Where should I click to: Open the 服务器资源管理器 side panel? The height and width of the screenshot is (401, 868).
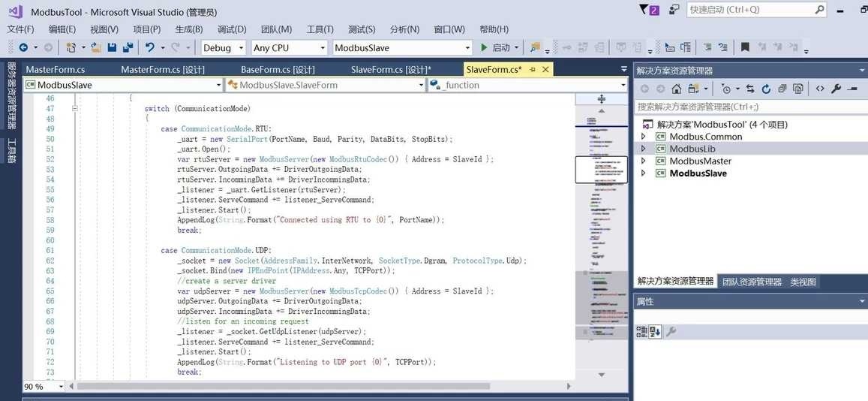tap(11, 95)
